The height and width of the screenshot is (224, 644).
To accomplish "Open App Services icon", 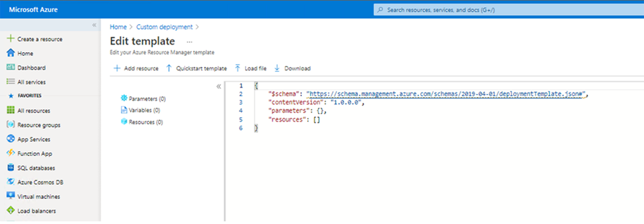I will (10, 139).
